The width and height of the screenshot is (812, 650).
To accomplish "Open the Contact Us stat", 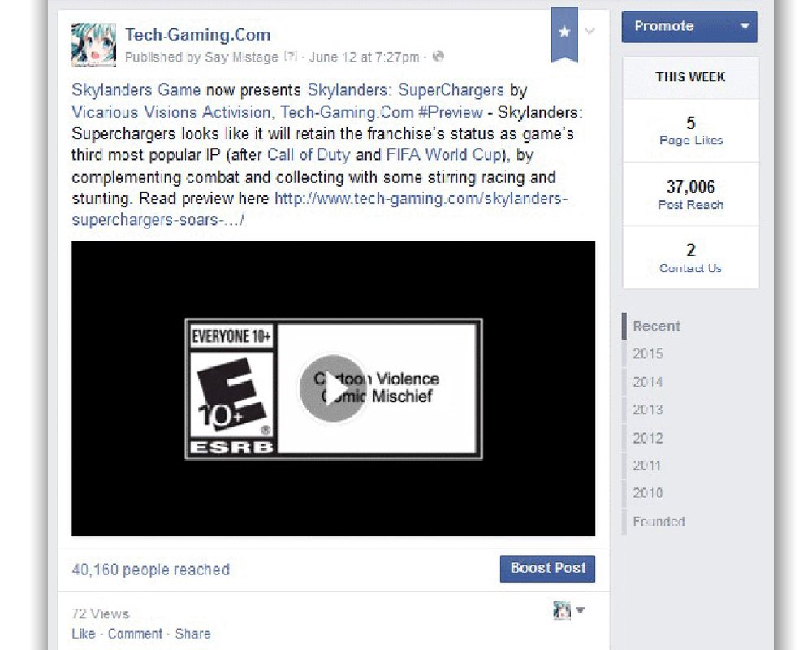I will coord(691,258).
